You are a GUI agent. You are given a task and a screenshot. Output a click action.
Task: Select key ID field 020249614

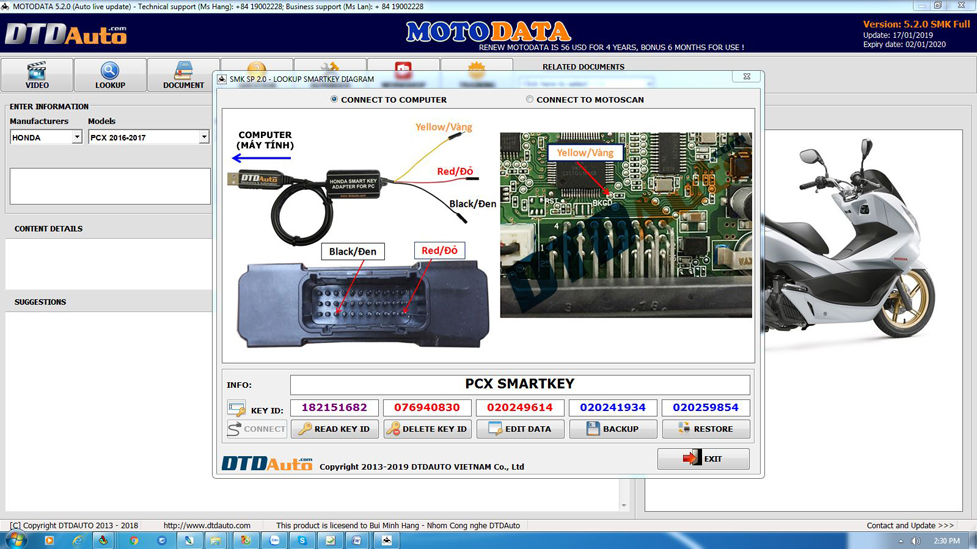coord(520,408)
